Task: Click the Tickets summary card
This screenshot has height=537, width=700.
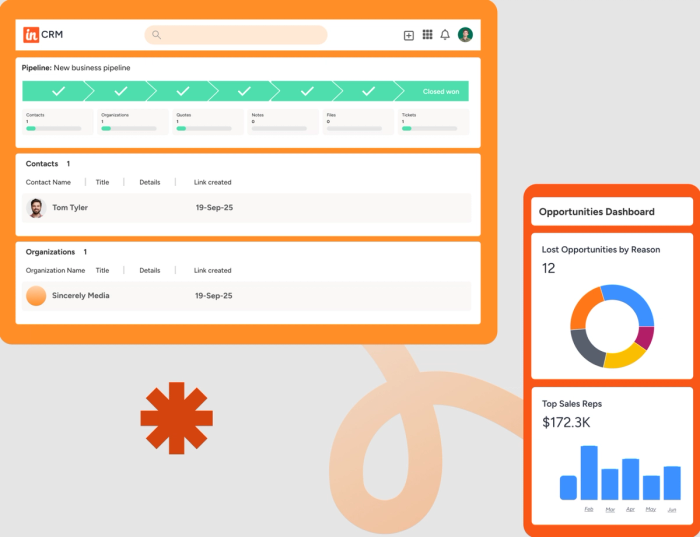Action: pos(433,121)
